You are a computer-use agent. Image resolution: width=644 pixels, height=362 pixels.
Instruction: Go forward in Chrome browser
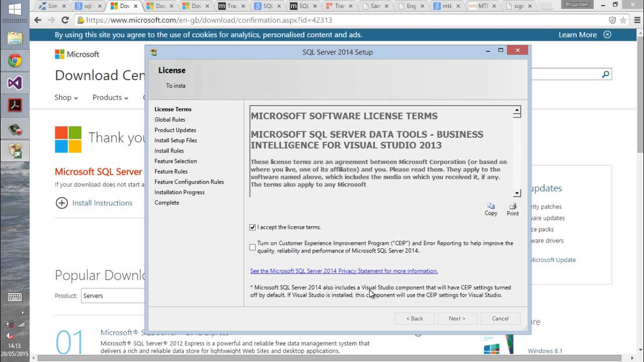(51, 20)
